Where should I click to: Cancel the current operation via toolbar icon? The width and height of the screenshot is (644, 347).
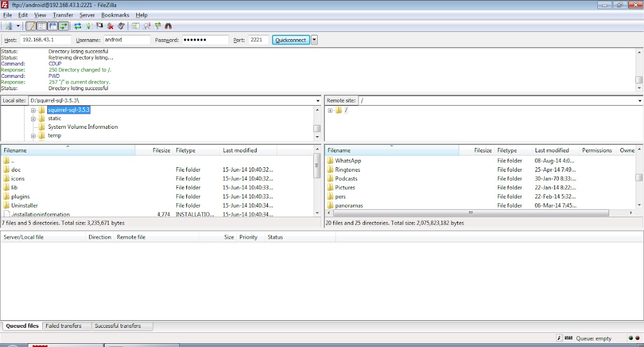[100, 26]
